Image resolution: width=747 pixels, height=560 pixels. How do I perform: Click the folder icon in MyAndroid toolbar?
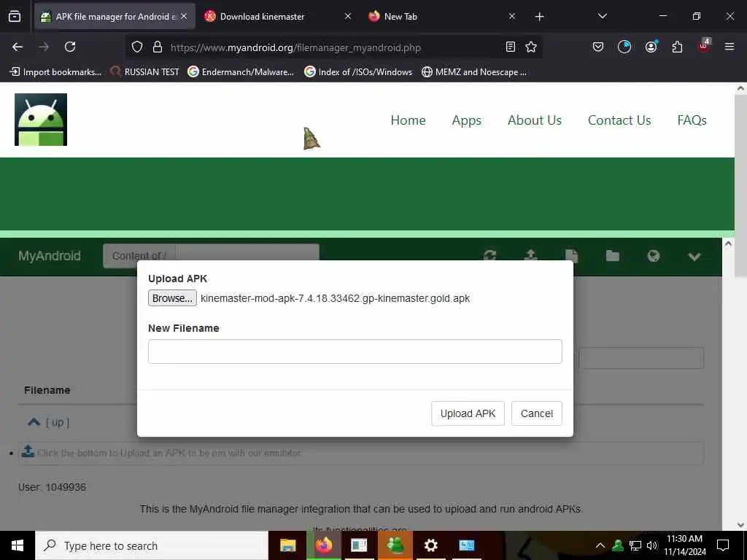(x=613, y=256)
